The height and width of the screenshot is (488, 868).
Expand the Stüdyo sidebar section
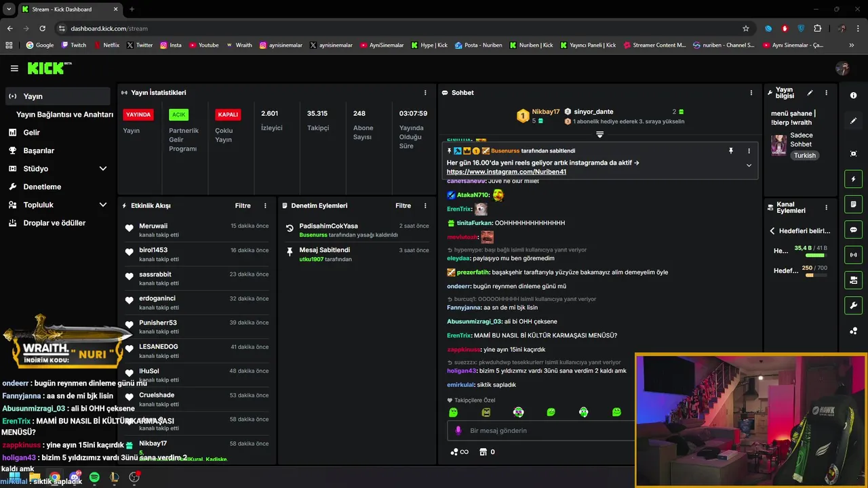click(x=58, y=169)
